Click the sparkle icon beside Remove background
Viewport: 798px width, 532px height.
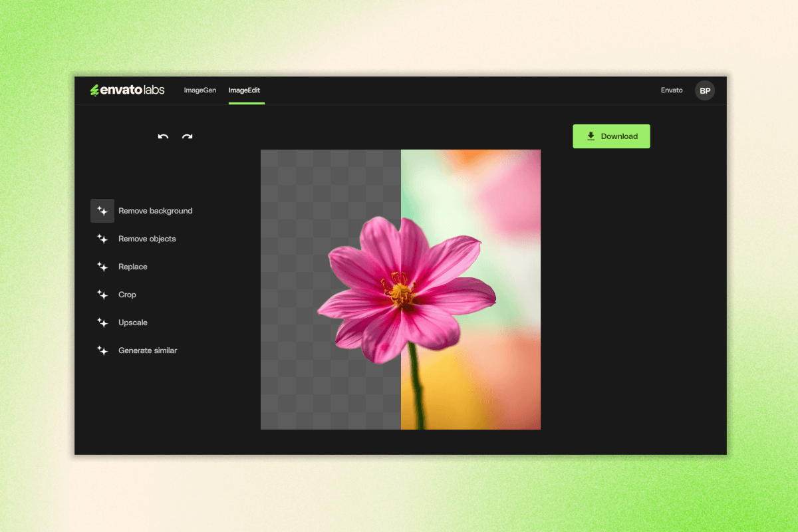(102, 211)
